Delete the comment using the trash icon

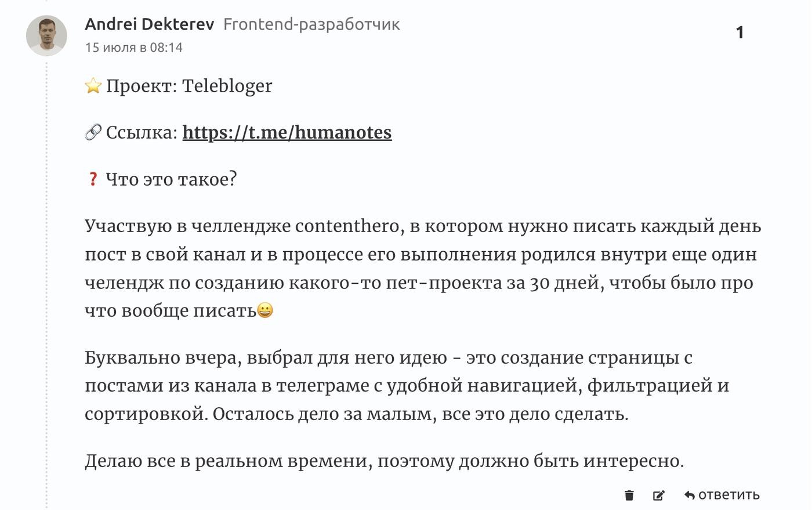click(x=629, y=495)
